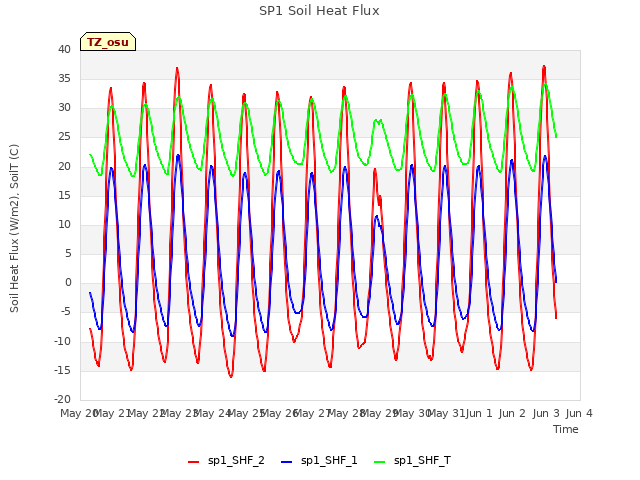Click the y-axis label Soil Heat Flux
Viewport: 640px width, 480px height.
[x=14, y=228]
